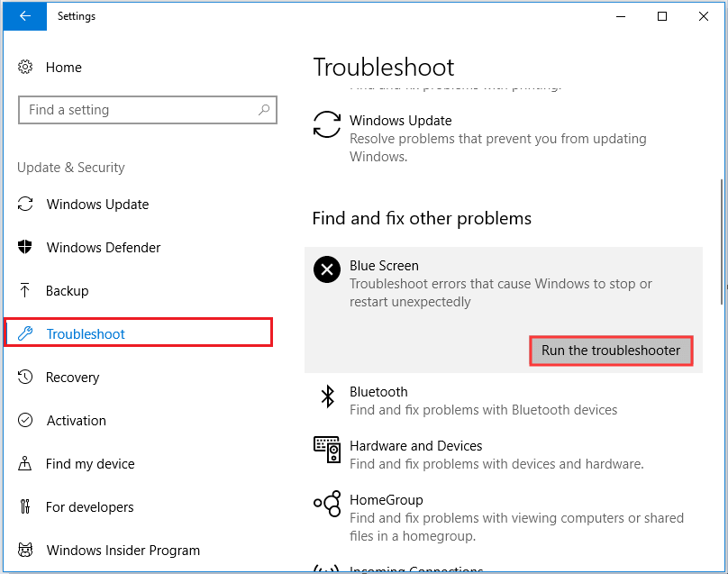Open the Troubleshoot settings page
The width and height of the screenshot is (728, 574).
[x=86, y=334]
